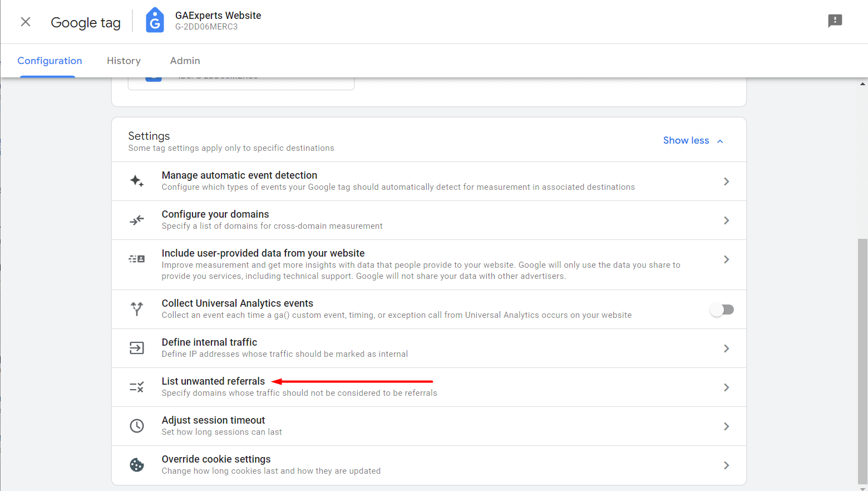Expand the Override cookie settings row chevron
The image size is (868, 491).
[726, 465]
